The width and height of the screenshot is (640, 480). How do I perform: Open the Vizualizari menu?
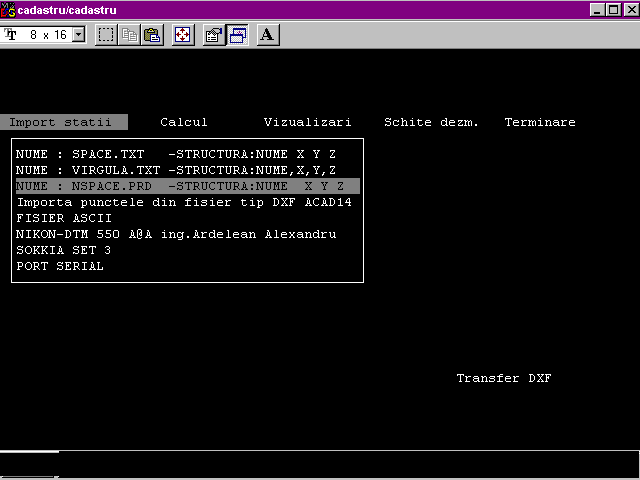pos(307,122)
